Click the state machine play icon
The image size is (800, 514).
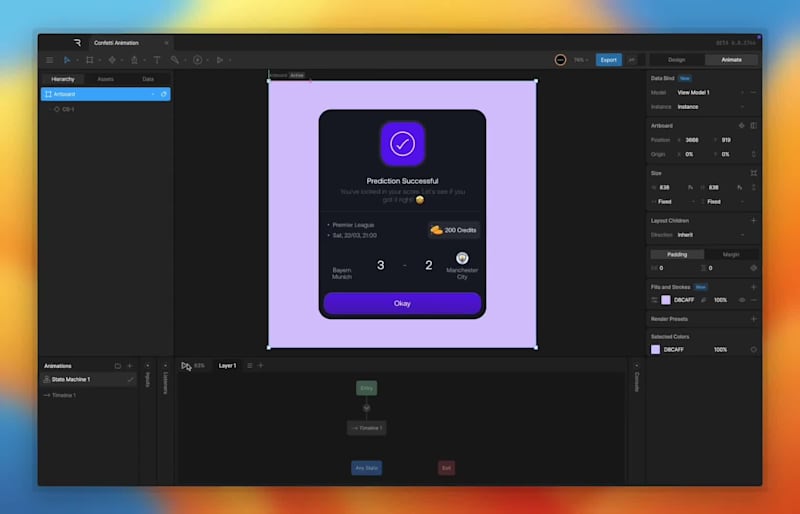pyautogui.click(x=186, y=366)
